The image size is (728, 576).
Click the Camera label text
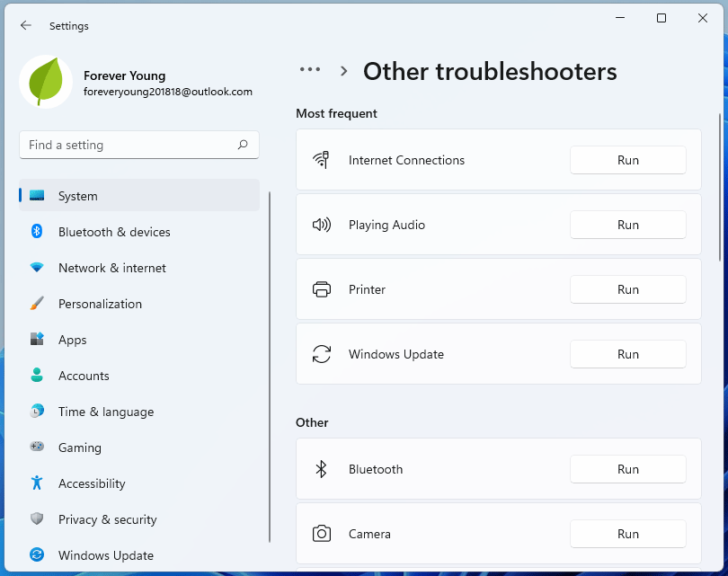pos(369,535)
